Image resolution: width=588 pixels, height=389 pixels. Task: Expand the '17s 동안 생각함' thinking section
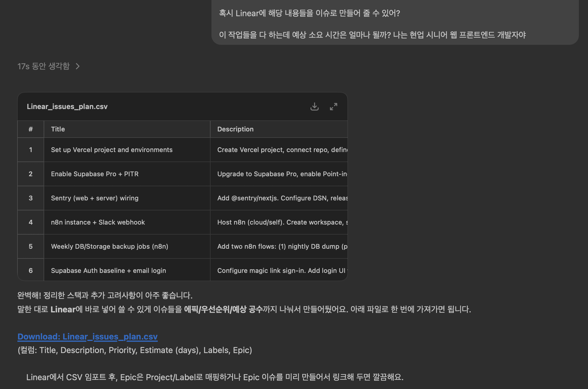[44, 66]
